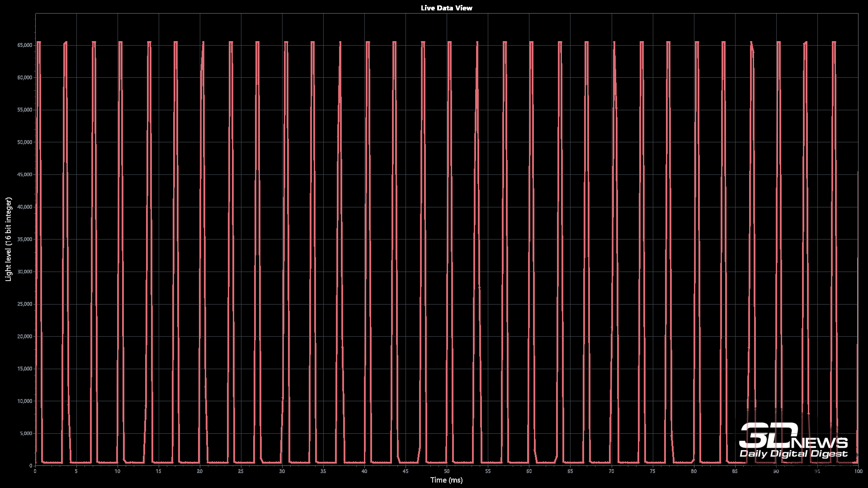Click the 75 tick on time axis
Viewport: 868px width, 488px height.
(652, 471)
